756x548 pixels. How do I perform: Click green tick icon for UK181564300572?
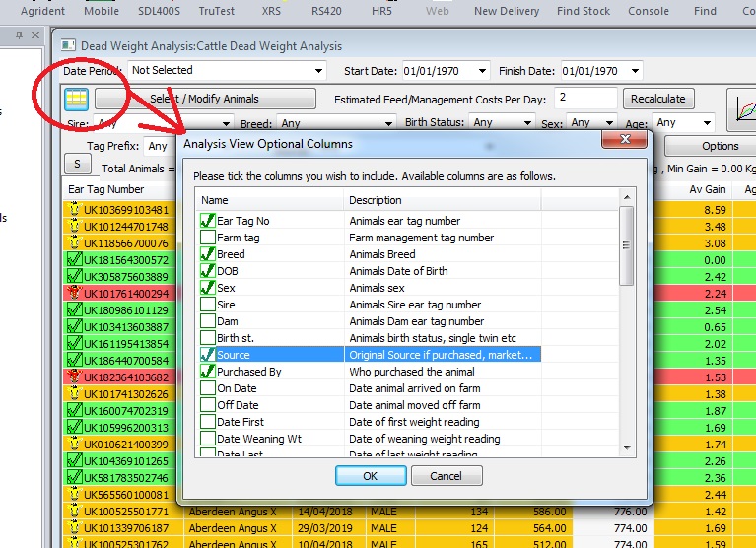tap(73, 260)
